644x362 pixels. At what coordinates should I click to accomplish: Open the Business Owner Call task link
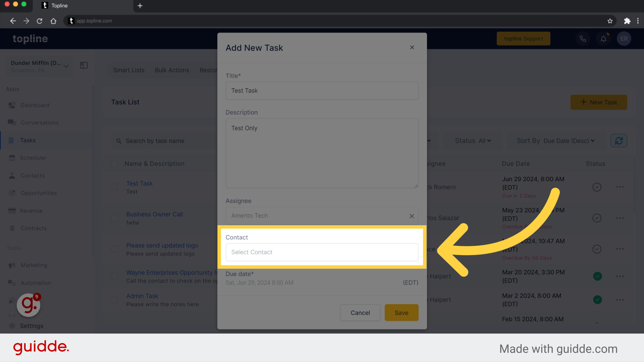154,214
